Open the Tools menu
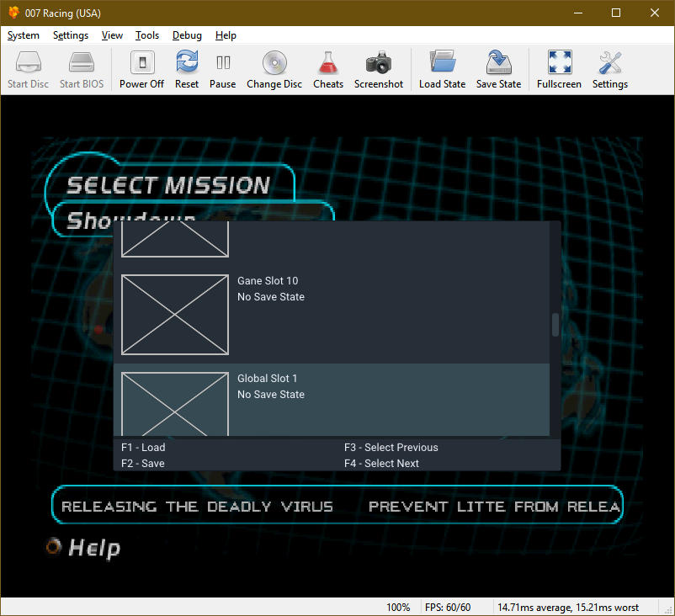 click(147, 35)
